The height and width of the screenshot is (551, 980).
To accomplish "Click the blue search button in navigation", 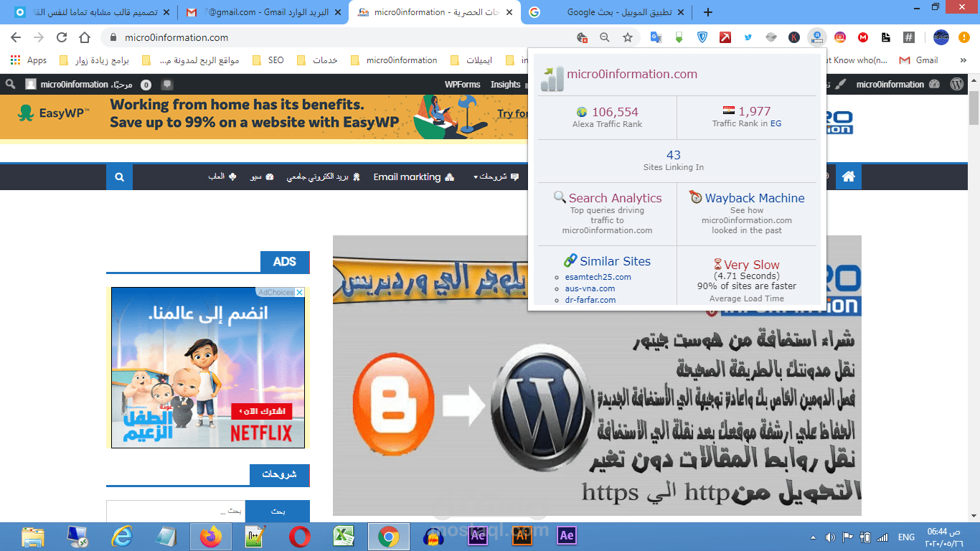I will tap(119, 176).
